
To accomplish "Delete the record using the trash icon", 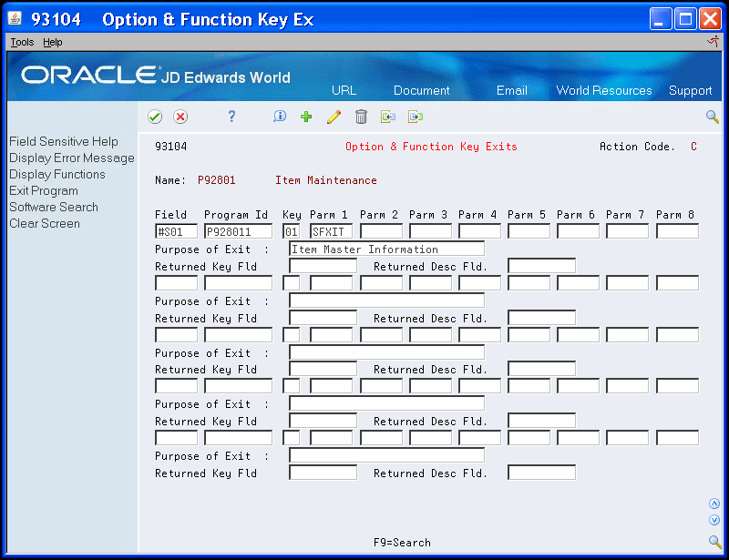I will coord(359,117).
